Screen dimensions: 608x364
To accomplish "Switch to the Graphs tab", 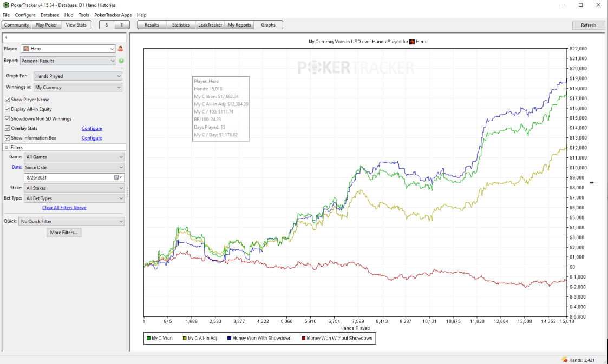I will [x=269, y=25].
